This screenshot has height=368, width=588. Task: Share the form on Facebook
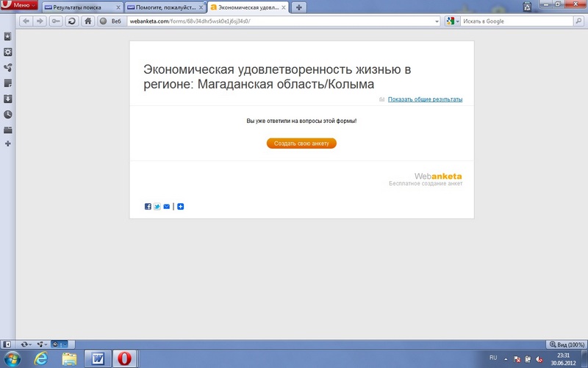pyautogui.click(x=148, y=207)
